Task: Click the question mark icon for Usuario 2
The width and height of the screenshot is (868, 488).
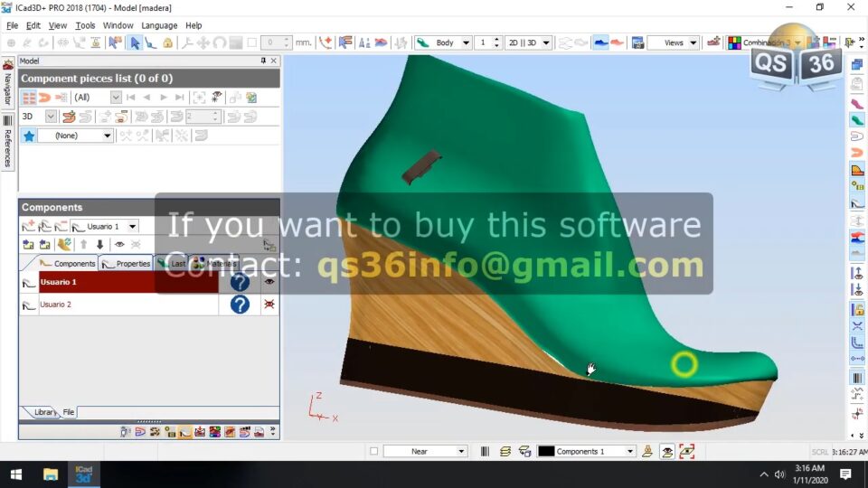Action: tap(240, 305)
